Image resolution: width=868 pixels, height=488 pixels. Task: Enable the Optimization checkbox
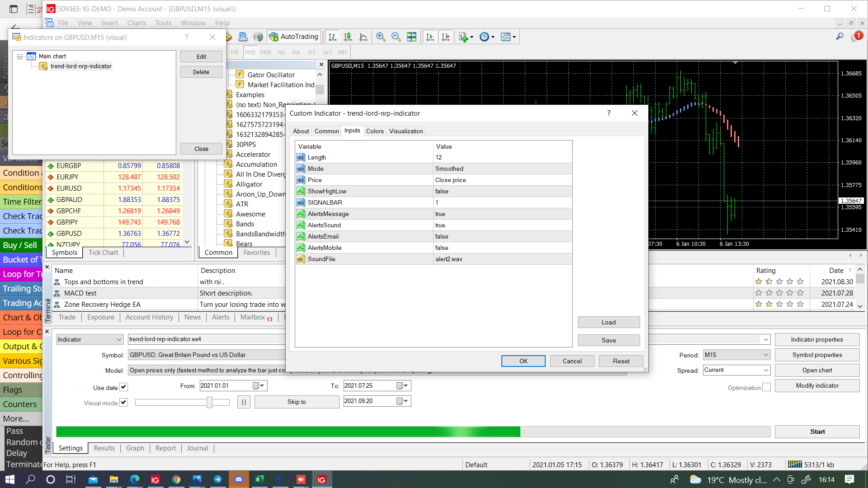pos(766,387)
